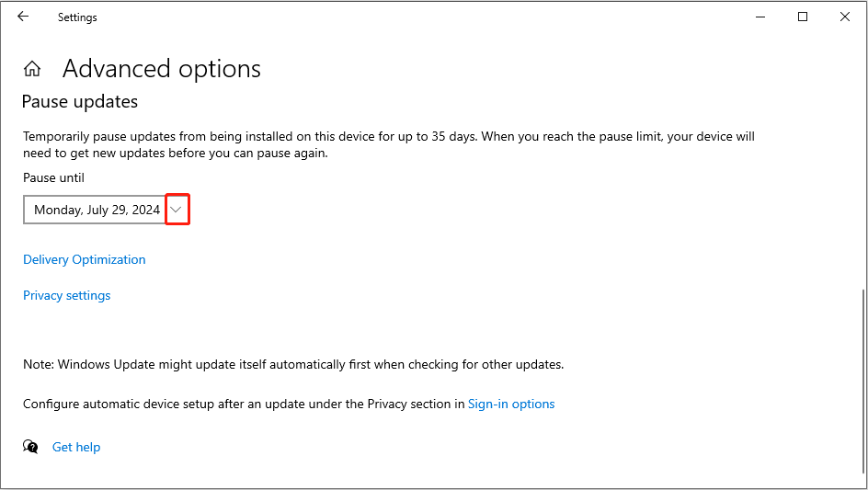
Task: Select the Monday, July 29, 2024 date box
Action: click(96, 211)
